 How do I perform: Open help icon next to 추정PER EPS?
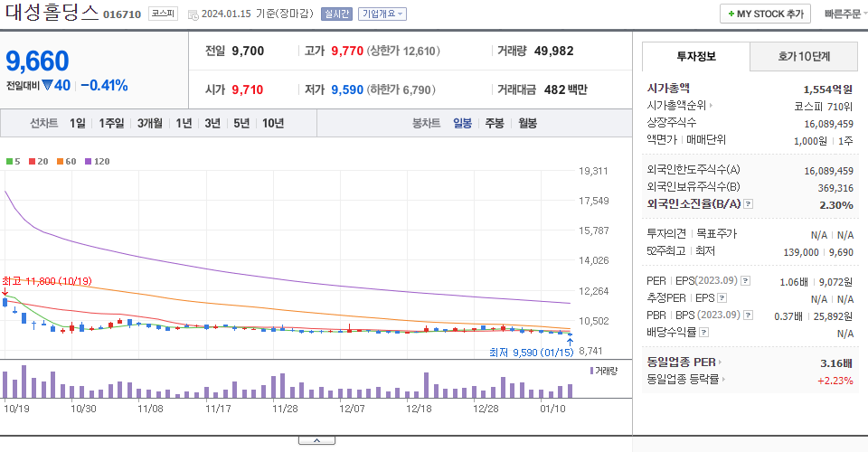pyautogui.click(x=722, y=298)
